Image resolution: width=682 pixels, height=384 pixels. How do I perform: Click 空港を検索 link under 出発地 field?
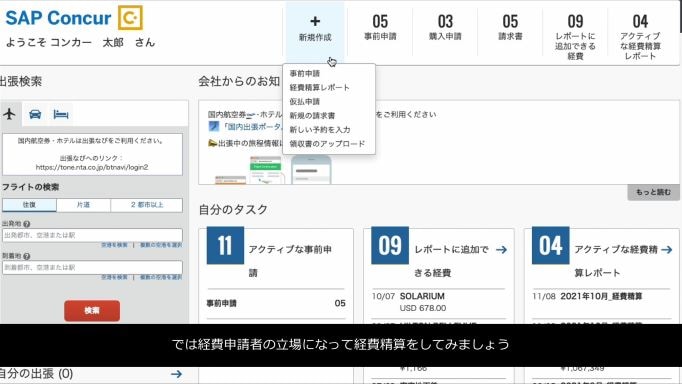pos(114,245)
